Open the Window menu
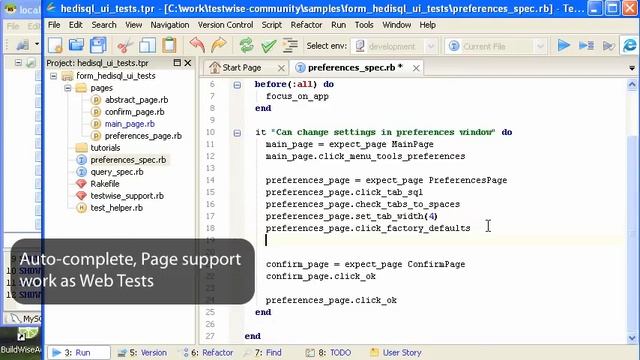The height and width of the screenshot is (360, 640). pyautogui.click(x=396, y=25)
